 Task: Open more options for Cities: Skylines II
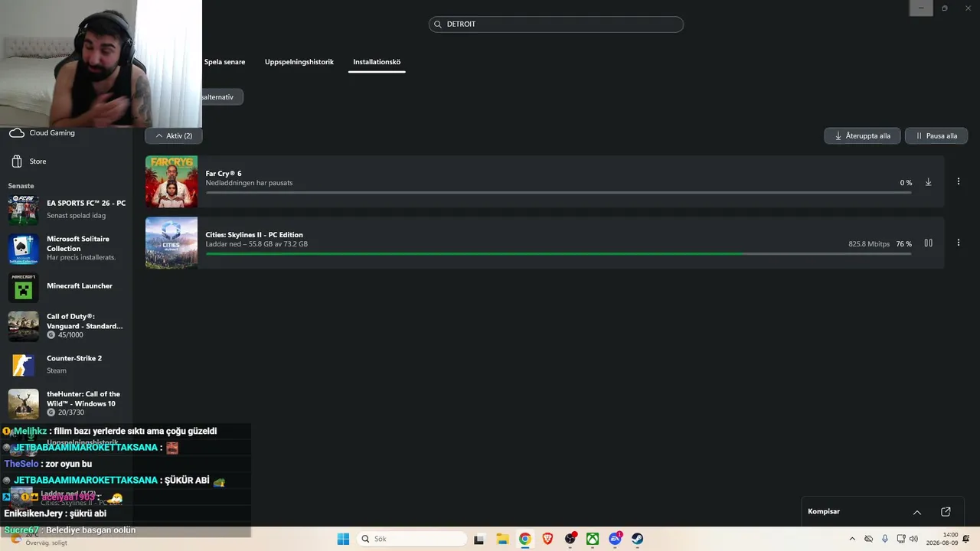click(x=959, y=243)
